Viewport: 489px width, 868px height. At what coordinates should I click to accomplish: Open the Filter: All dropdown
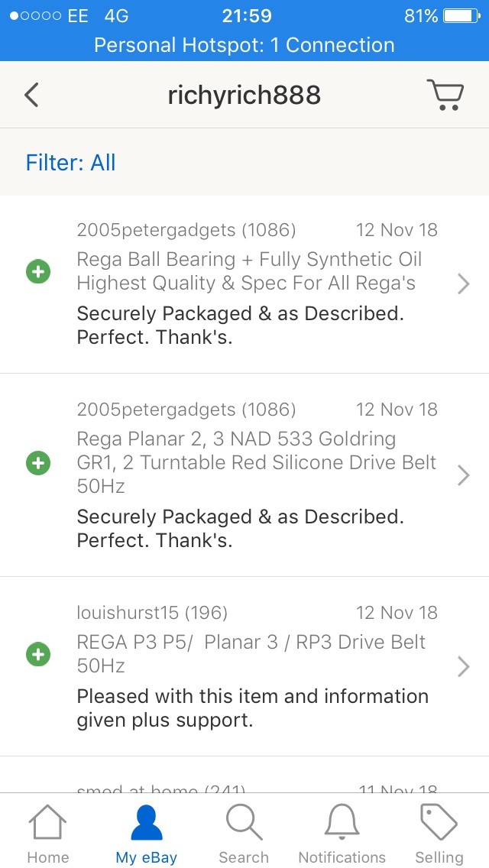71,163
